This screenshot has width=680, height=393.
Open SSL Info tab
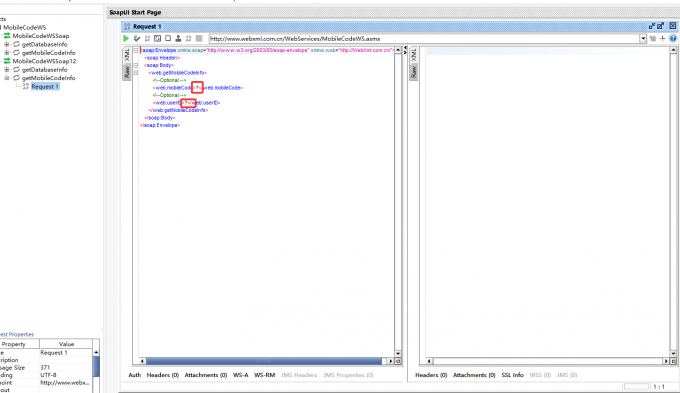click(513, 375)
